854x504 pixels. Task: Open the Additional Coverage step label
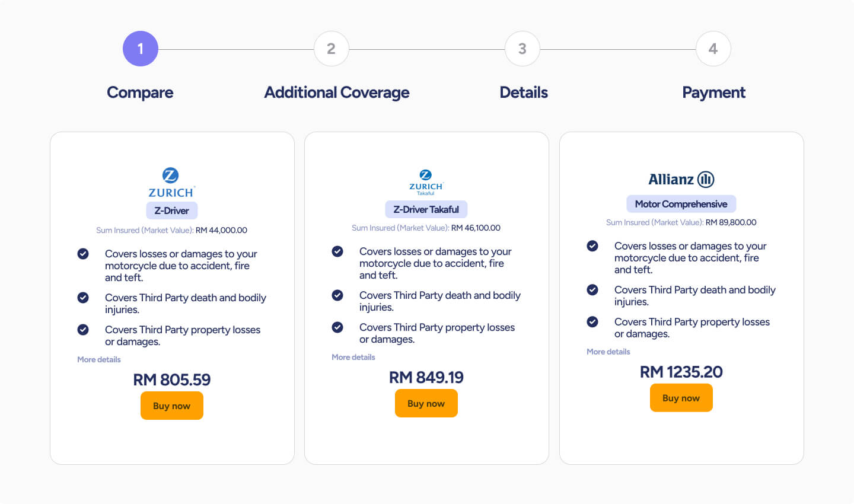click(337, 92)
